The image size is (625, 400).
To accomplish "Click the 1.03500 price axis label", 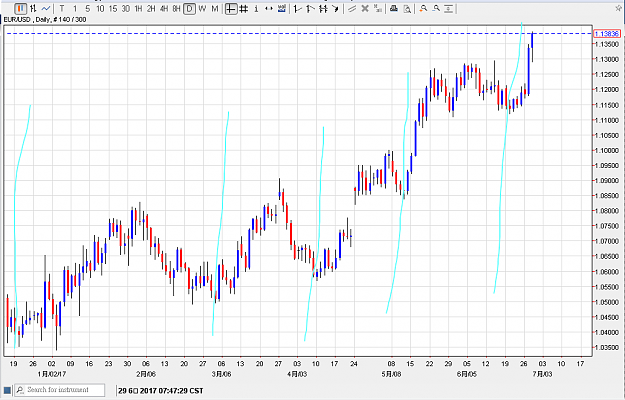I will (x=607, y=347).
